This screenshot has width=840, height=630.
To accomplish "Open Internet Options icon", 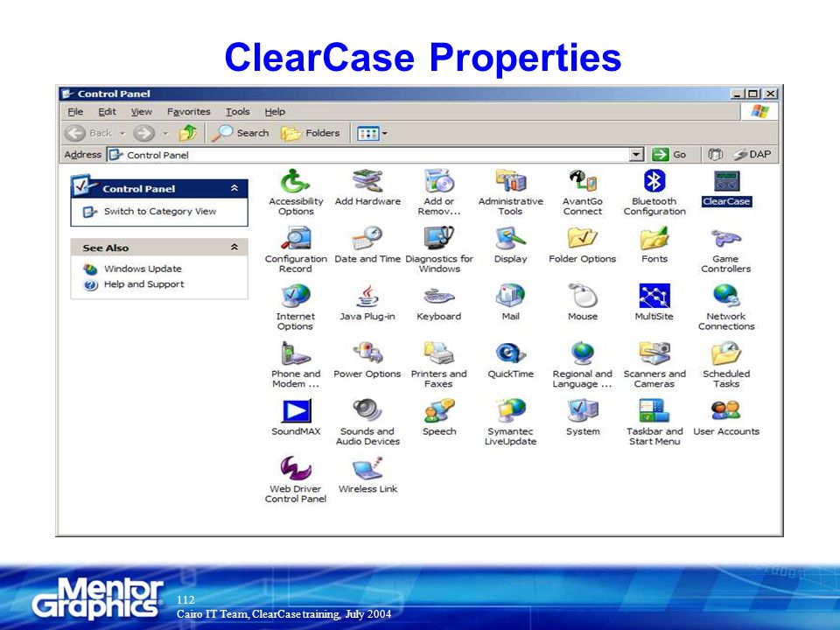I will [x=296, y=296].
